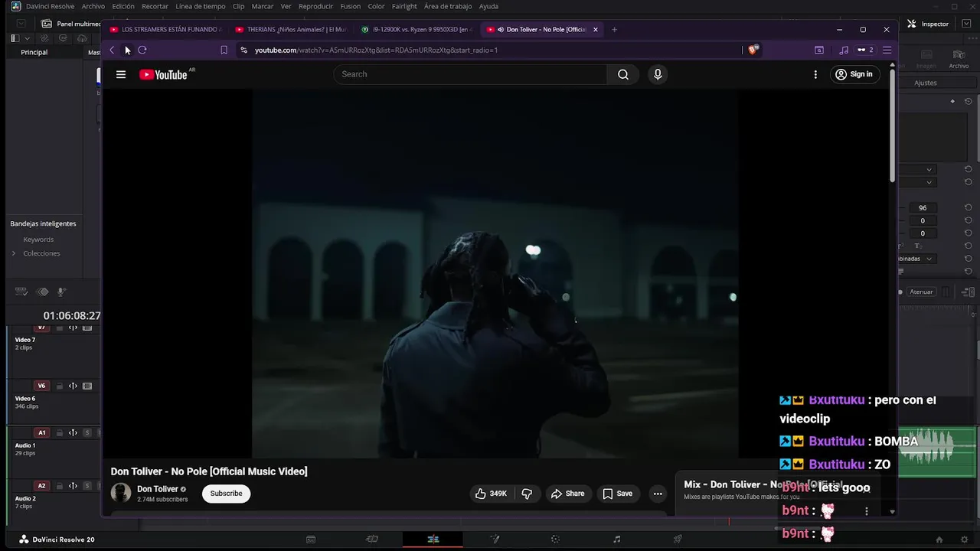Open the browser playlist music note icon

pos(844,50)
